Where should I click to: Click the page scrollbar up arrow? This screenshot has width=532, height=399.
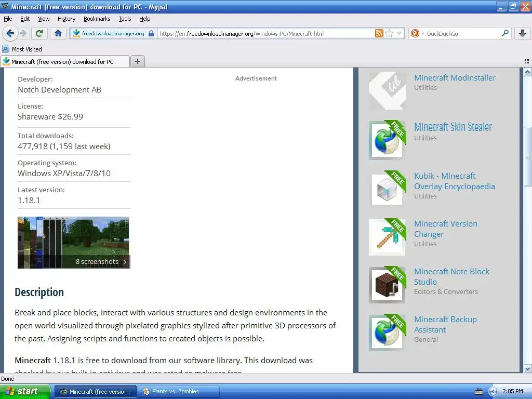528,72
